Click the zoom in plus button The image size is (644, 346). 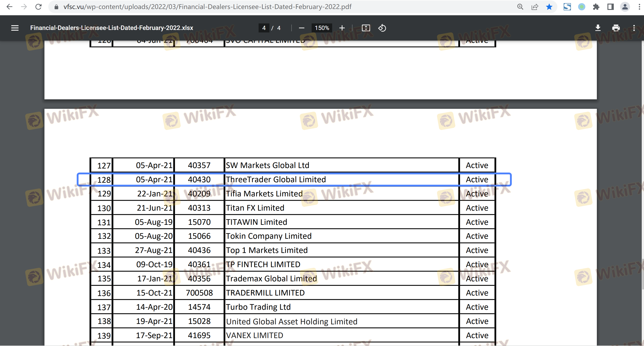342,28
